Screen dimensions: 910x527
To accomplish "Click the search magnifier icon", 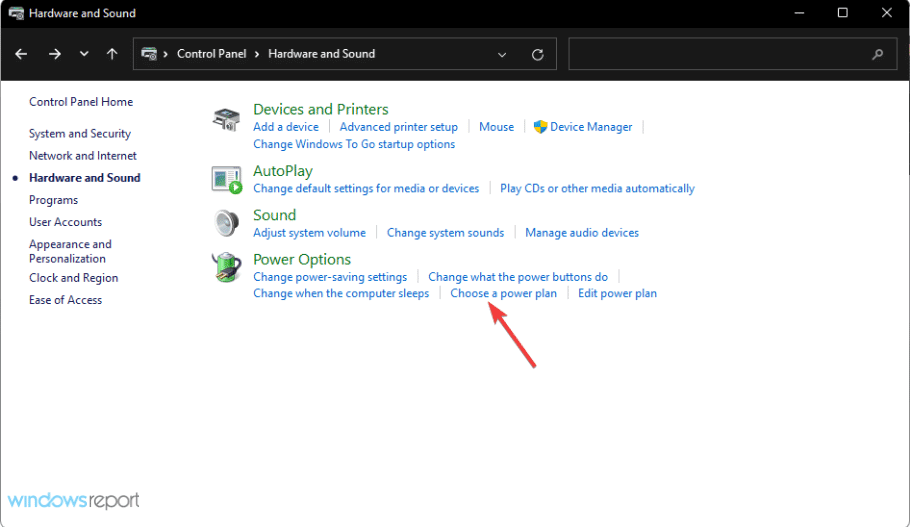I will click(x=878, y=54).
